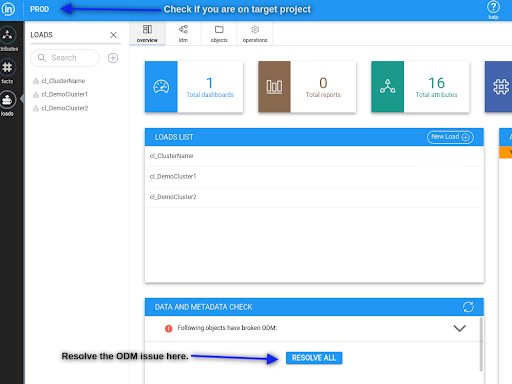The image size is (512, 384).
Task: Collapse the broken ODM objects section
Action: pyautogui.click(x=460, y=328)
